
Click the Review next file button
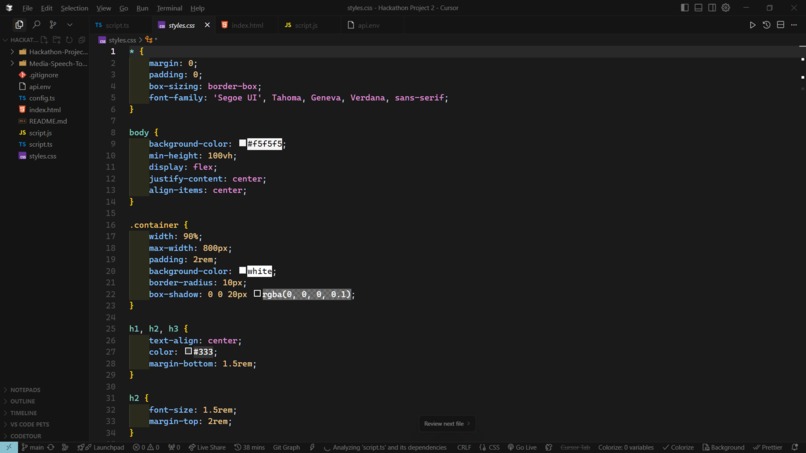(x=446, y=424)
